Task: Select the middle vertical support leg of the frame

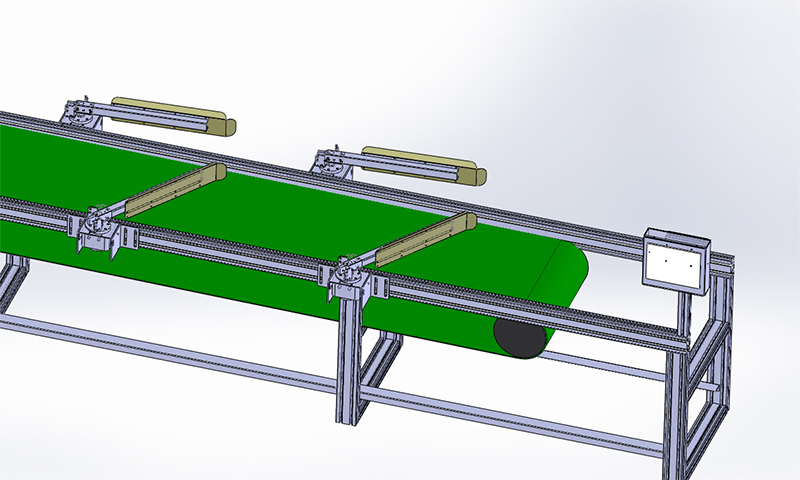Action: 349,361
